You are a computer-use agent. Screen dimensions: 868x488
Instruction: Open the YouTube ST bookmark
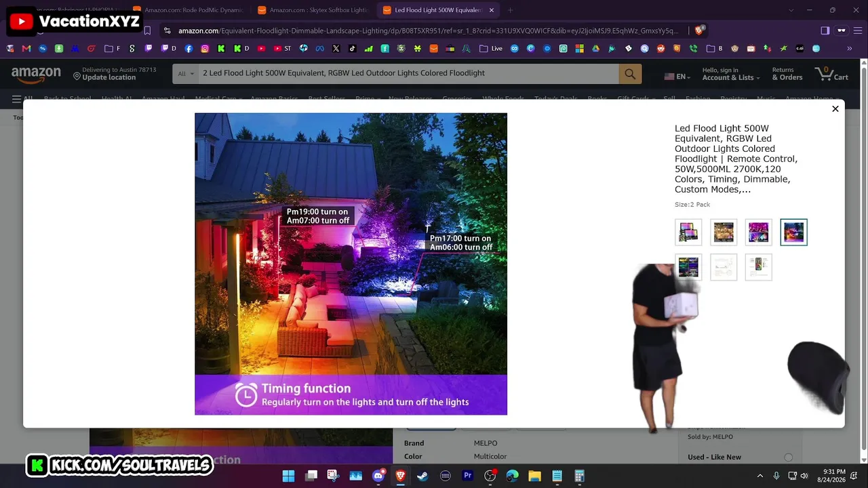pyautogui.click(x=282, y=49)
